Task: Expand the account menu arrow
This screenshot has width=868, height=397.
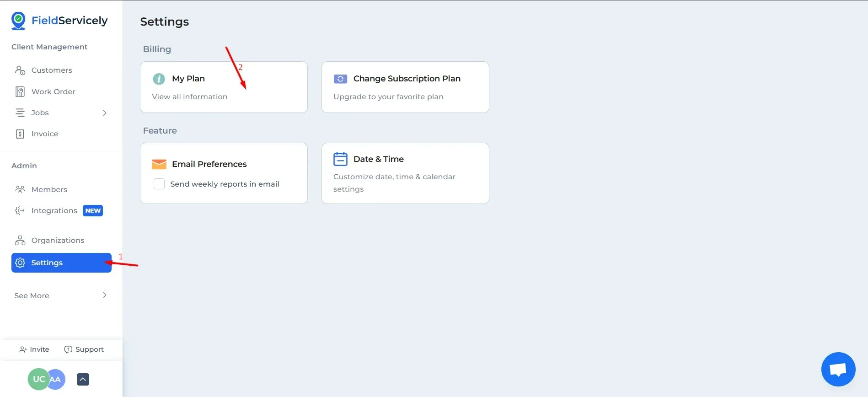Action: pyautogui.click(x=83, y=379)
